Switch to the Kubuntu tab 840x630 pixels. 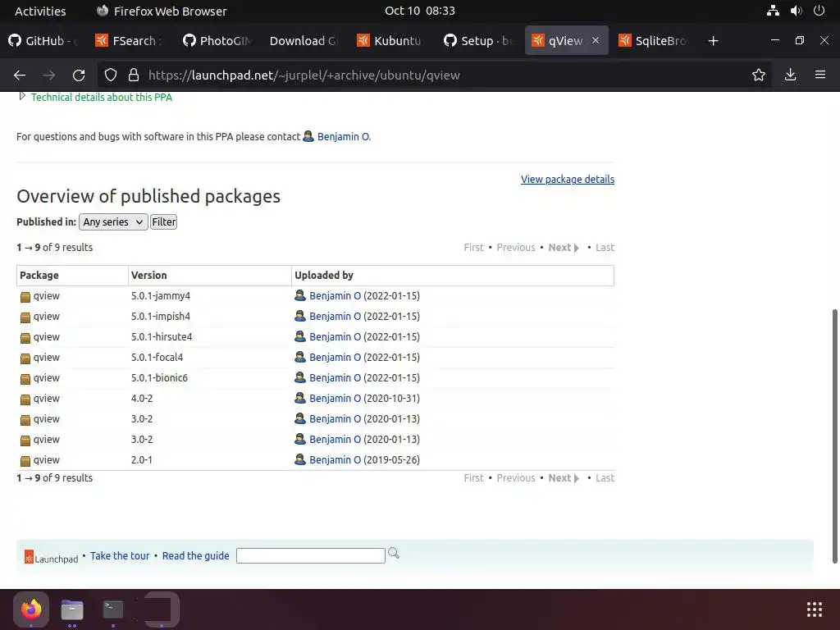[390, 41]
